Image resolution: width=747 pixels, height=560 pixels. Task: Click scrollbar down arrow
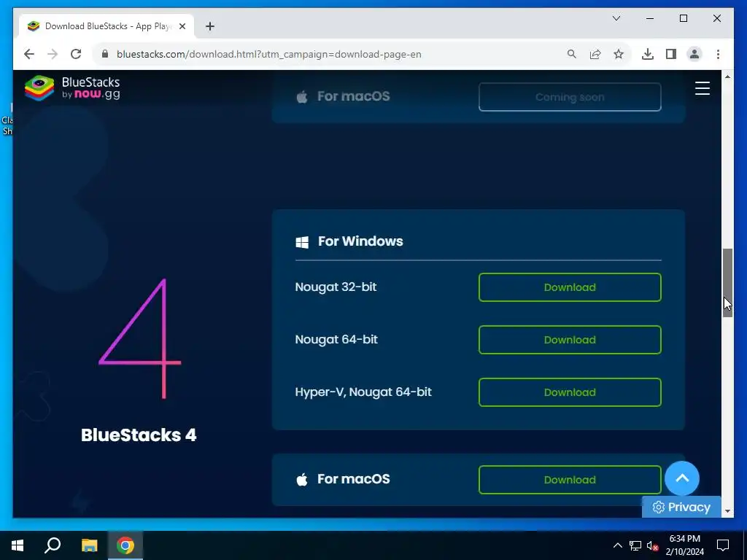point(727,511)
